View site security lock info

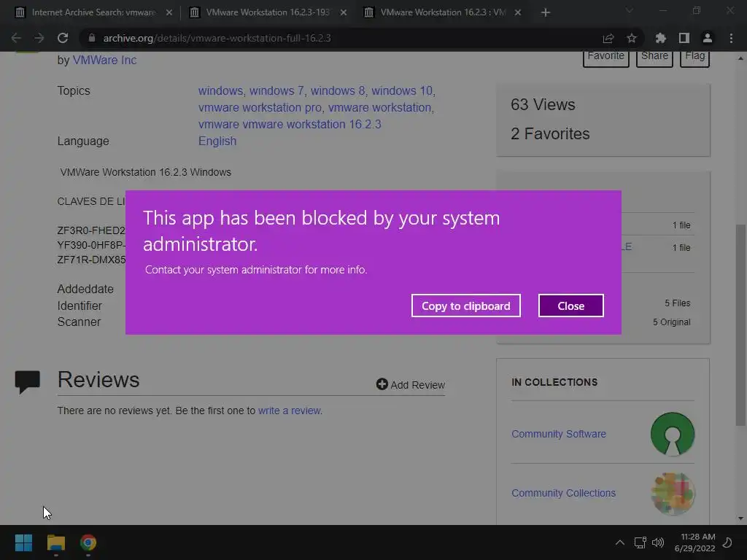point(92,38)
